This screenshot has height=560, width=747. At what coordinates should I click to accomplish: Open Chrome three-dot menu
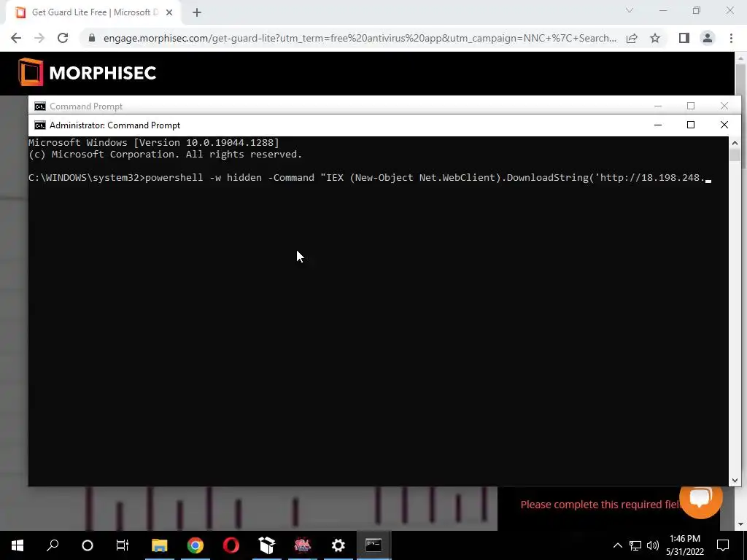coord(731,38)
